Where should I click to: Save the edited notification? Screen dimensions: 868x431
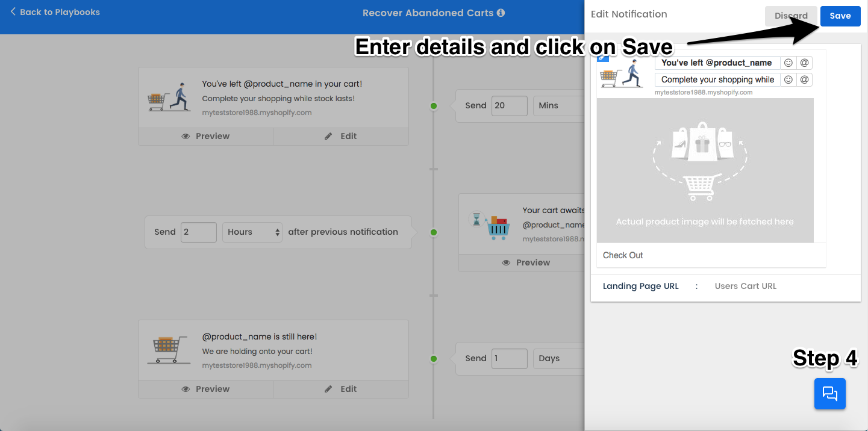point(840,16)
